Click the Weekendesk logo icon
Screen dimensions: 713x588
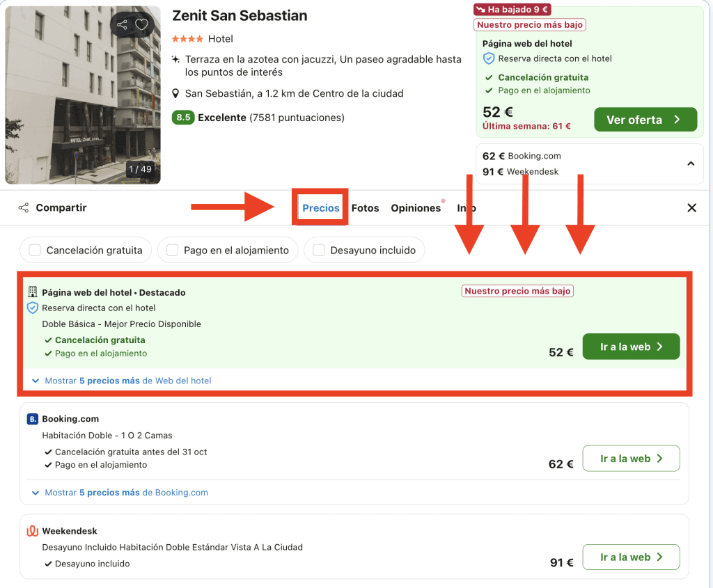pyautogui.click(x=32, y=531)
